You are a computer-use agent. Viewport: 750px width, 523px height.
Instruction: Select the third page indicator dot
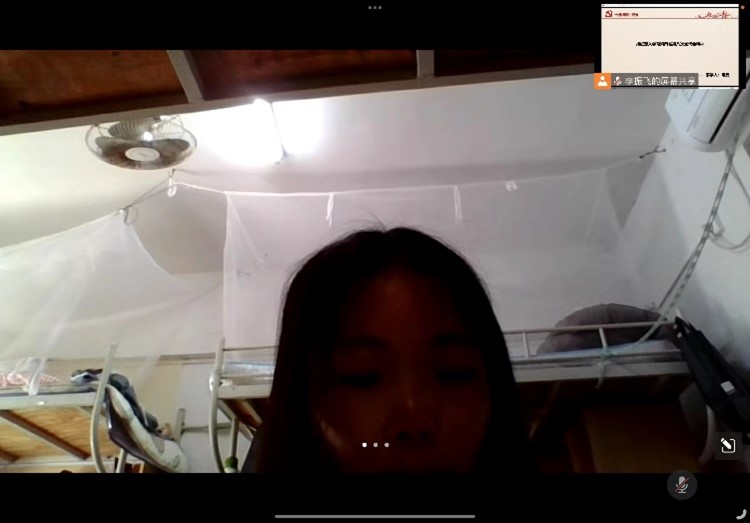click(386, 445)
